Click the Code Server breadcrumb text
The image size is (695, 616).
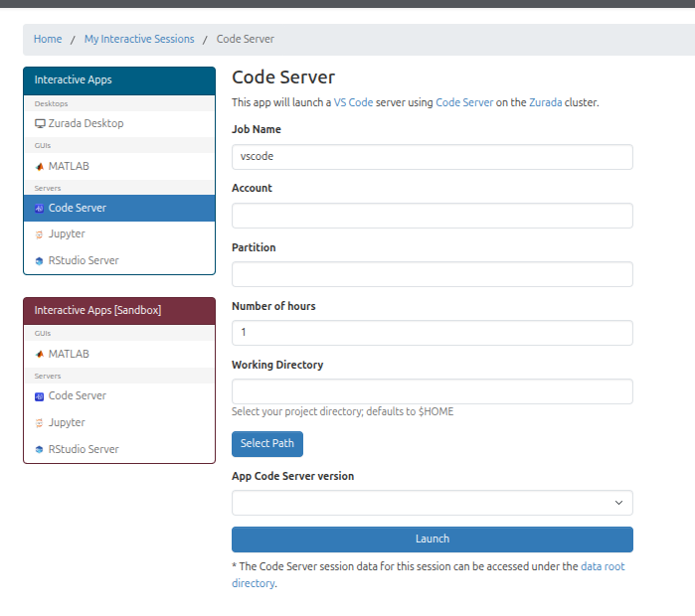click(246, 39)
